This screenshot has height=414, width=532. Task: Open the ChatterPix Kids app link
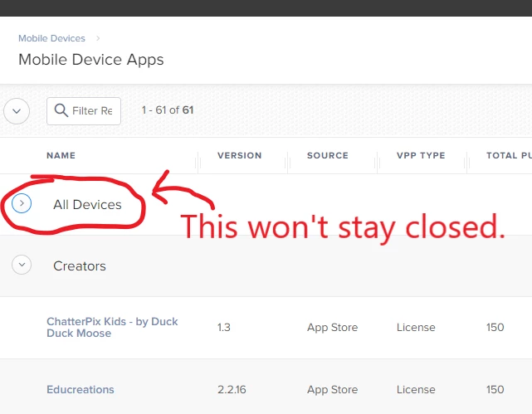[112, 327]
